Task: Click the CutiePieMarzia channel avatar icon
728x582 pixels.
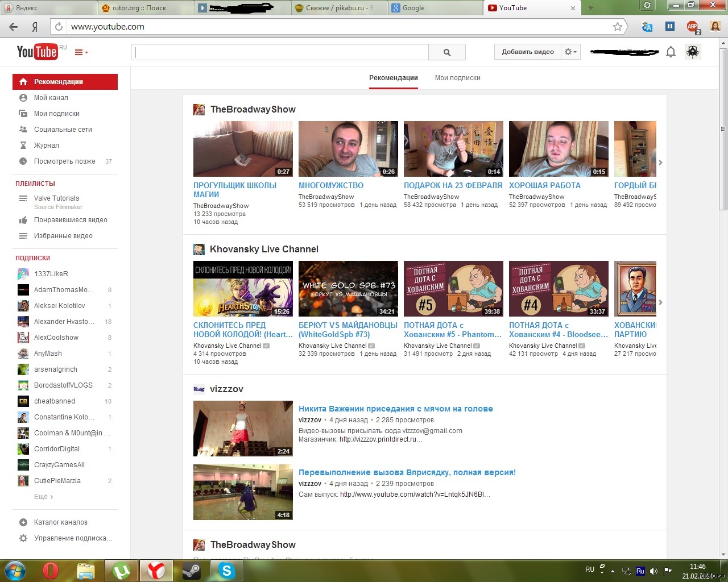Action: pyautogui.click(x=23, y=481)
